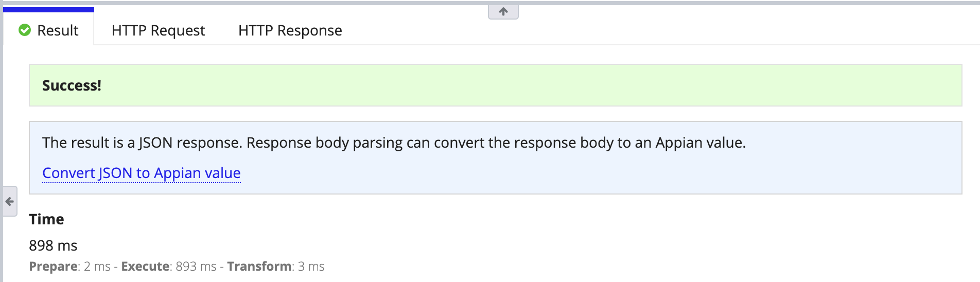Select the 898 ms total time value
The width and height of the screenshot is (980, 282).
pos(53,245)
